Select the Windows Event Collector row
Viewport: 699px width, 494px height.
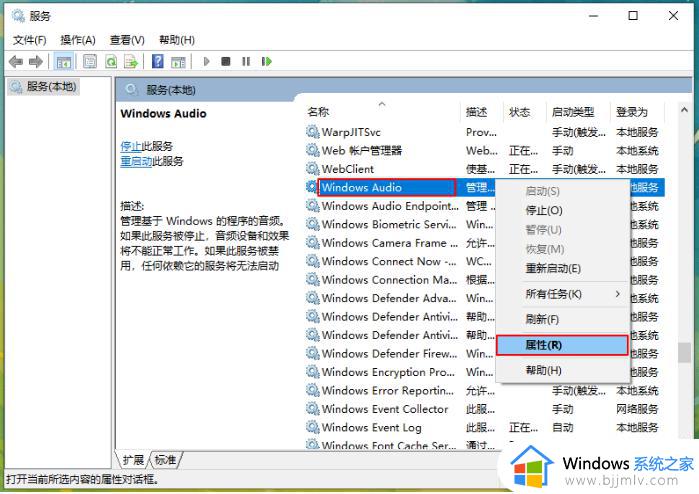pyautogui.click(x=485, y=409)
